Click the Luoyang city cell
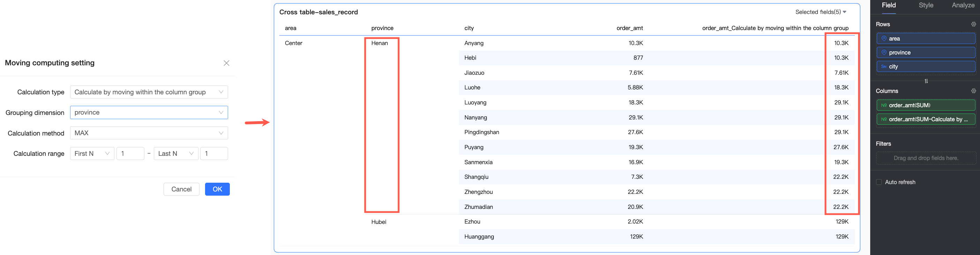The image size is (980, 255). [475, 103]
